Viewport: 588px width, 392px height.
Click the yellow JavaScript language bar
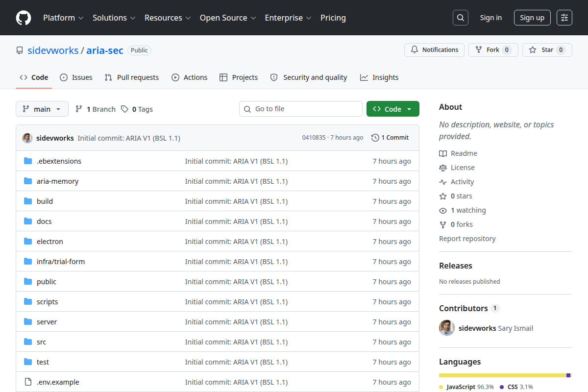(x=502, y=375)
